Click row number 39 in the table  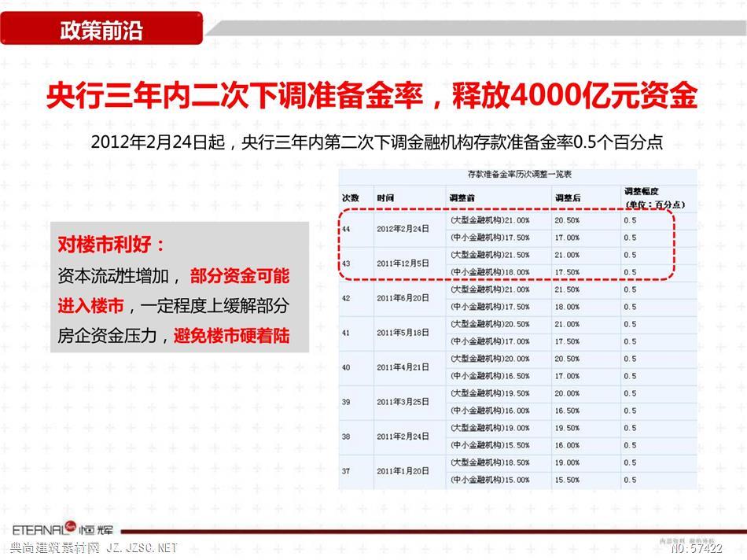(346, 402)
